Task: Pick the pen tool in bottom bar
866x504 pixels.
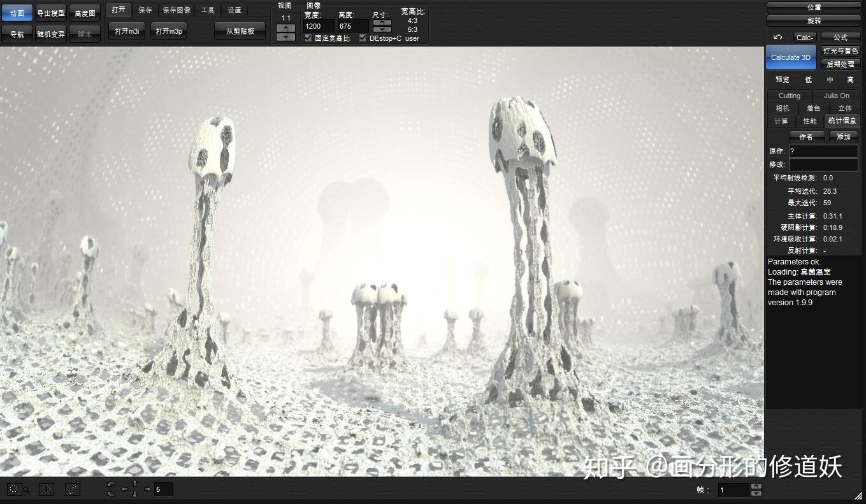Action: click(73, 489)
